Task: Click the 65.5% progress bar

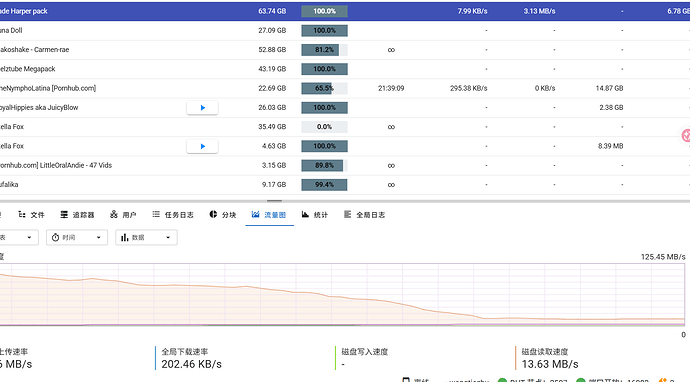Action: pos(324,88)
